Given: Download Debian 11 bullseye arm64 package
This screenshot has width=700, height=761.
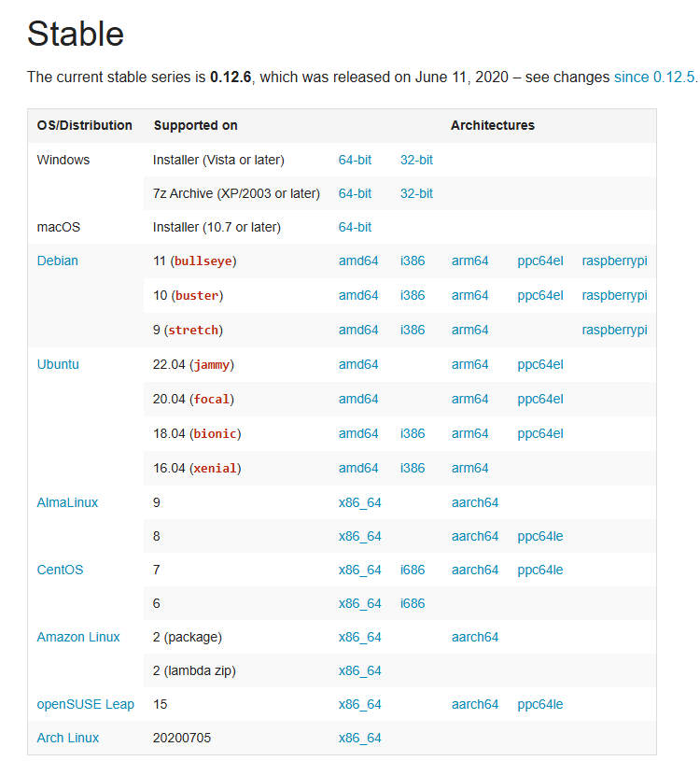Looking at the screenshot, I should coord(469,261).
